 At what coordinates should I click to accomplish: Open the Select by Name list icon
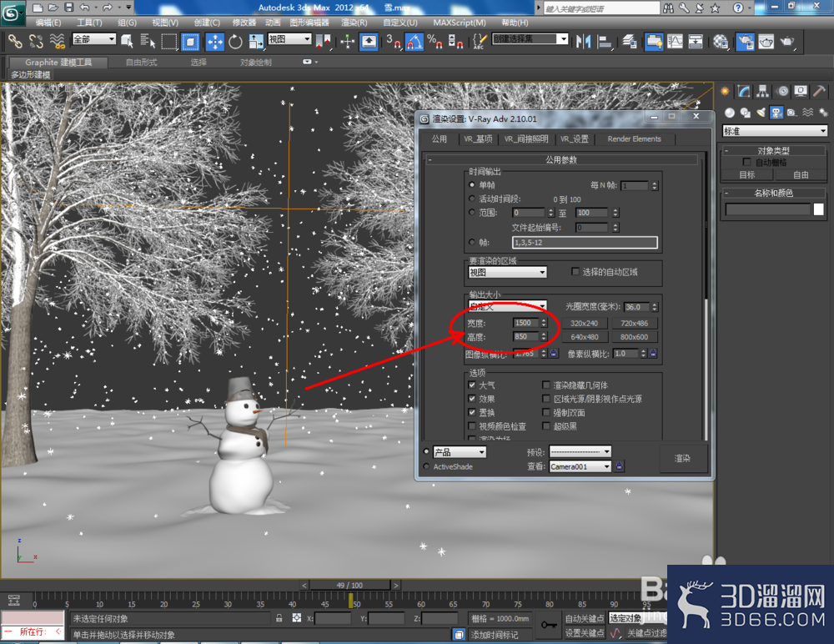click(148, 41)
